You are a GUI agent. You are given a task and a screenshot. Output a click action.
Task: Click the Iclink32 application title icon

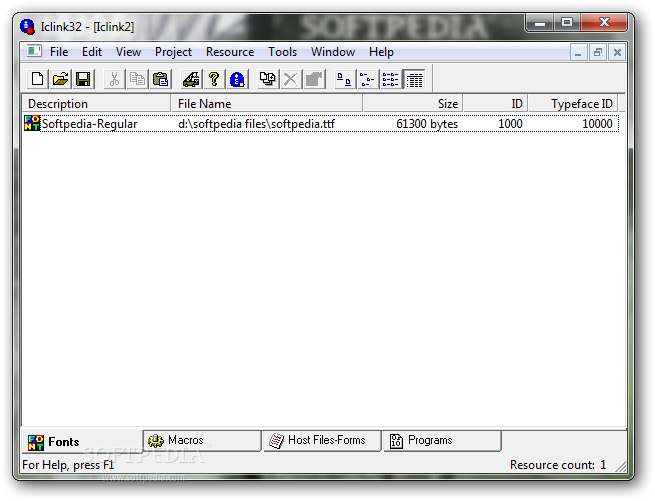tap(28, 27)
